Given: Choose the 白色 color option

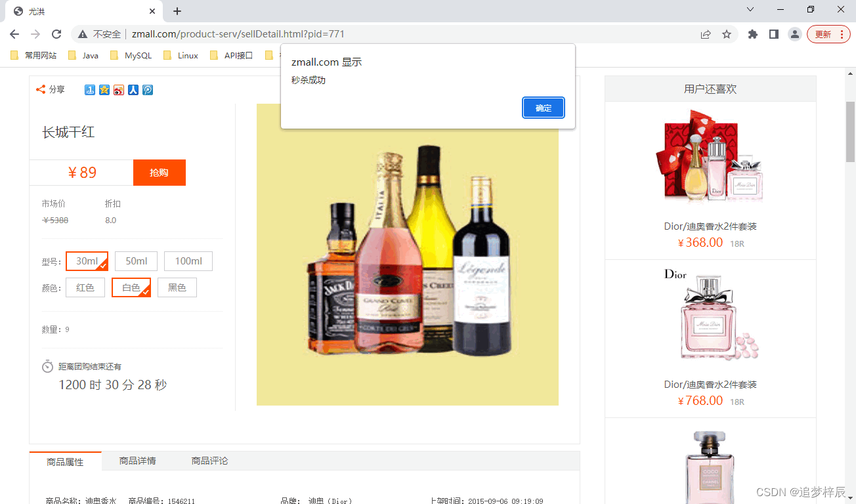Looking at the screenshot, I should click(x=131, y=287).
